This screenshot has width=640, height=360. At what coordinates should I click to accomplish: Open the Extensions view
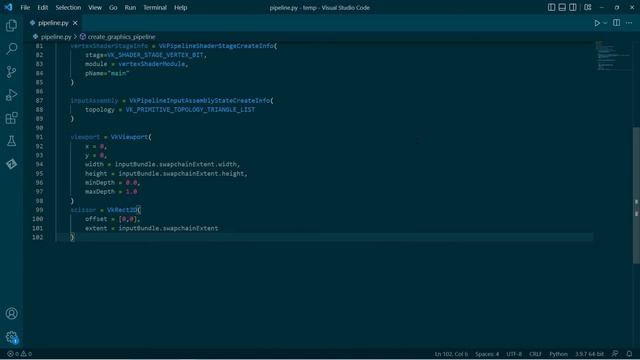(x=11, y=118)
